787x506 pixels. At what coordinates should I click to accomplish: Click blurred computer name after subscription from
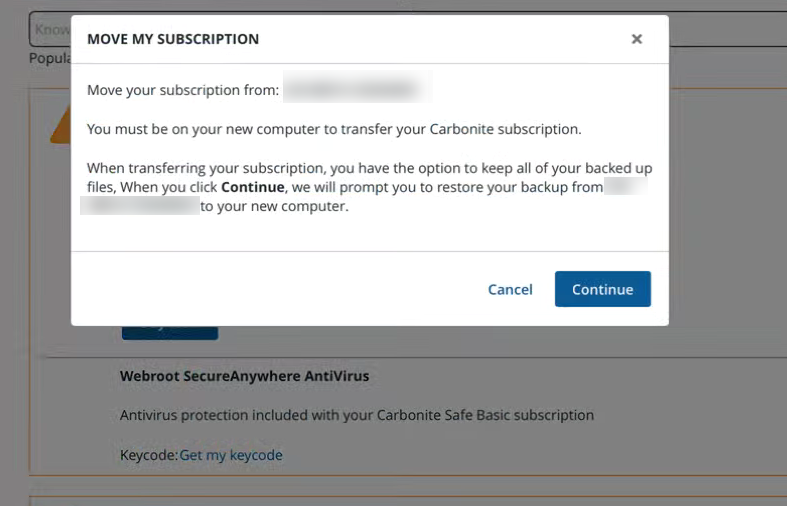pyautogui.click(x=355, y=90)
